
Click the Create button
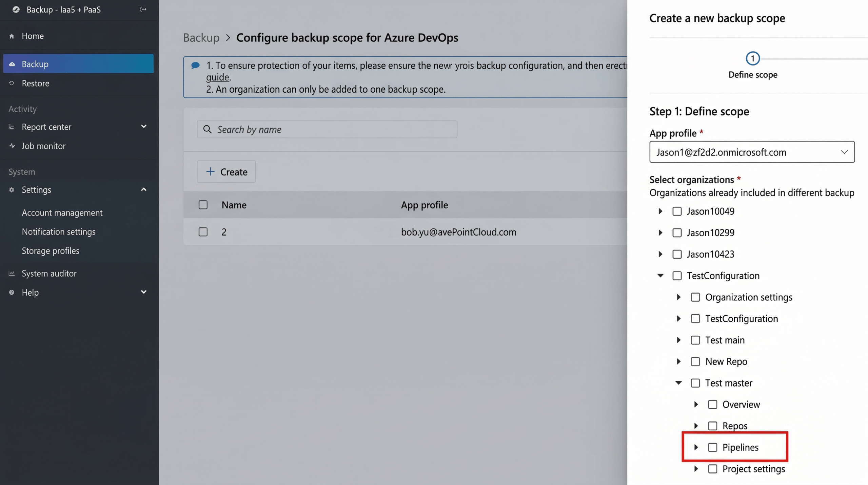click(x=226, y=172)
